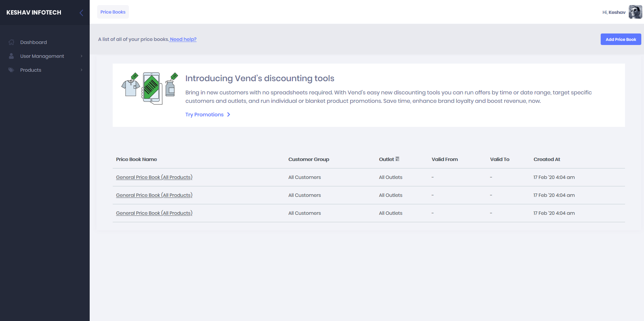Click the Valid From column header
The height and width of the screenshot is (321, 644).
pyautogui.click(x=445, y=159)
